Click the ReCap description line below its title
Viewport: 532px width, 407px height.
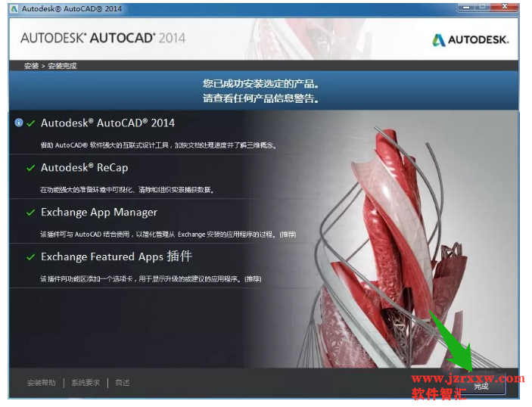pyautogui.click(x=127, y=190)
